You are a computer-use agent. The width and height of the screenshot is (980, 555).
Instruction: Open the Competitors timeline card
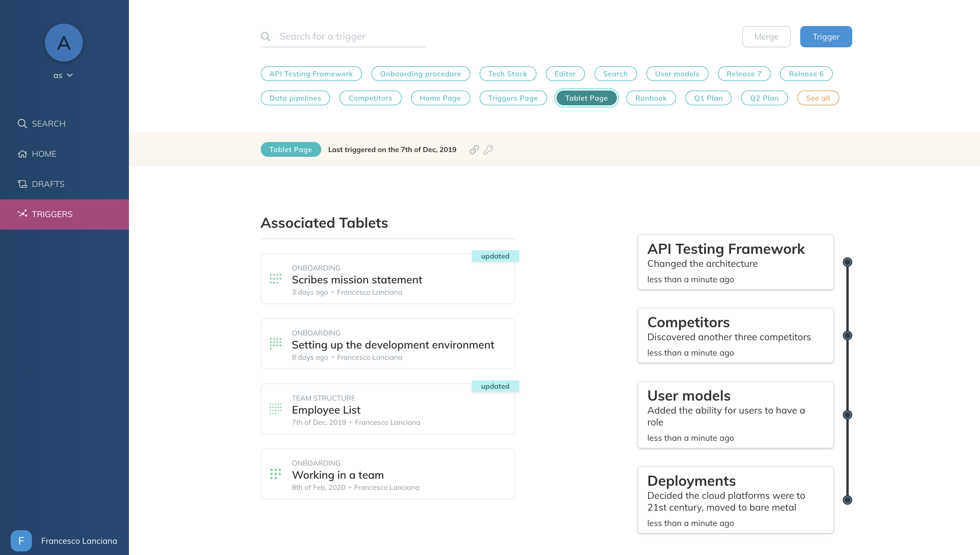click(735, 335)
